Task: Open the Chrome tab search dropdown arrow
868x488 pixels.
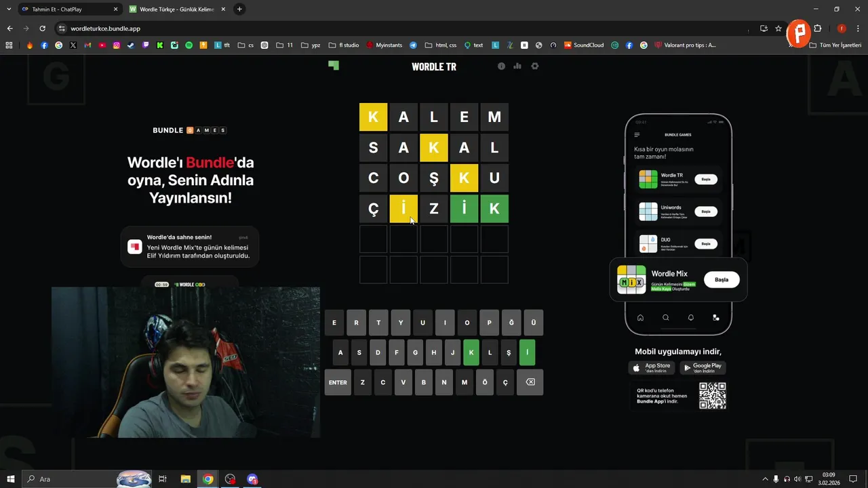Action: (x=8, y=9)
